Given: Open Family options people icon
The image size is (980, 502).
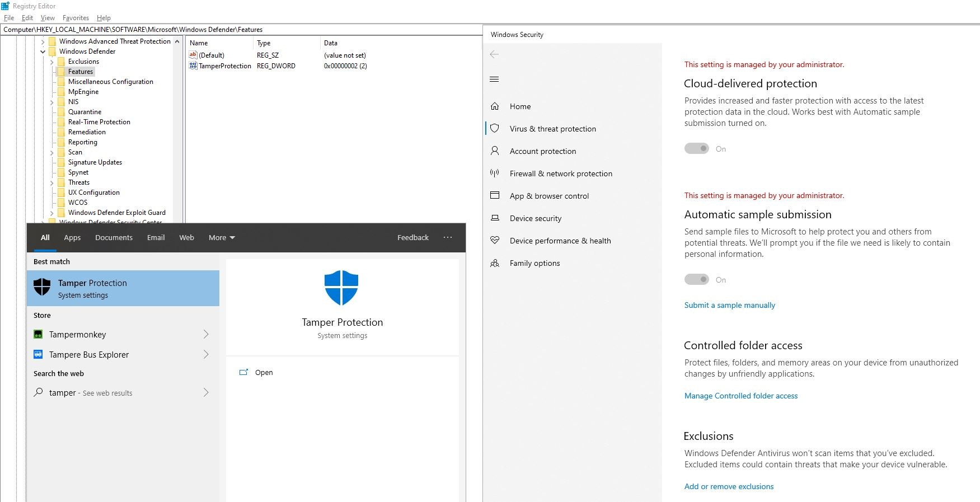Looking at the screenshot, I should tap(495, 263).
